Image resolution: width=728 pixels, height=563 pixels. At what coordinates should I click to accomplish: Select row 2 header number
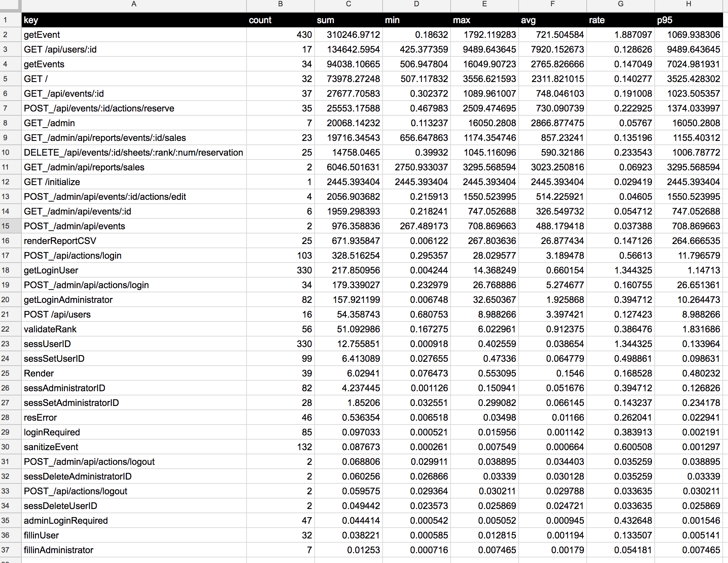tap(5, 35)
